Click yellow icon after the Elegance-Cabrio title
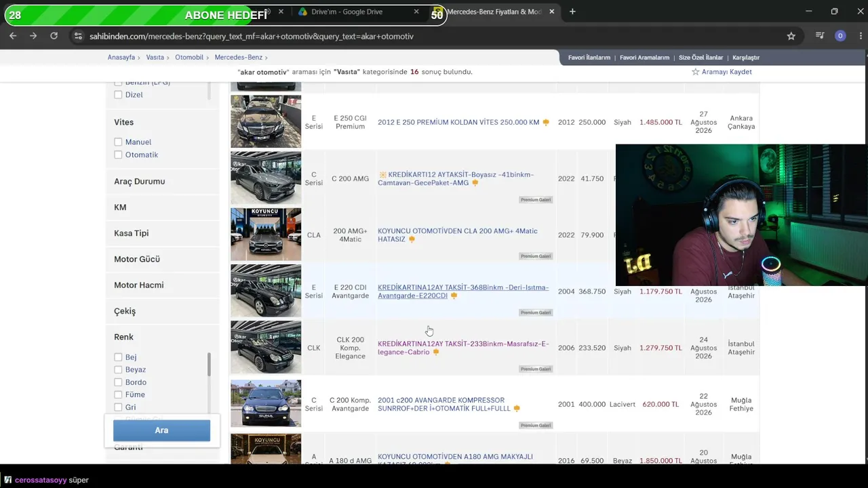Screen dimensions: 868x488 pos(435,352)
